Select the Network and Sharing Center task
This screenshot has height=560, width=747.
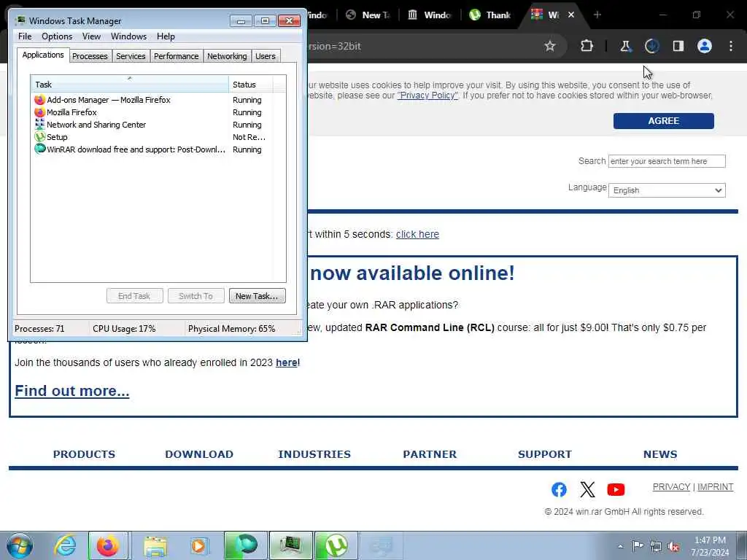pyautogui.click(x=158, y=125)
